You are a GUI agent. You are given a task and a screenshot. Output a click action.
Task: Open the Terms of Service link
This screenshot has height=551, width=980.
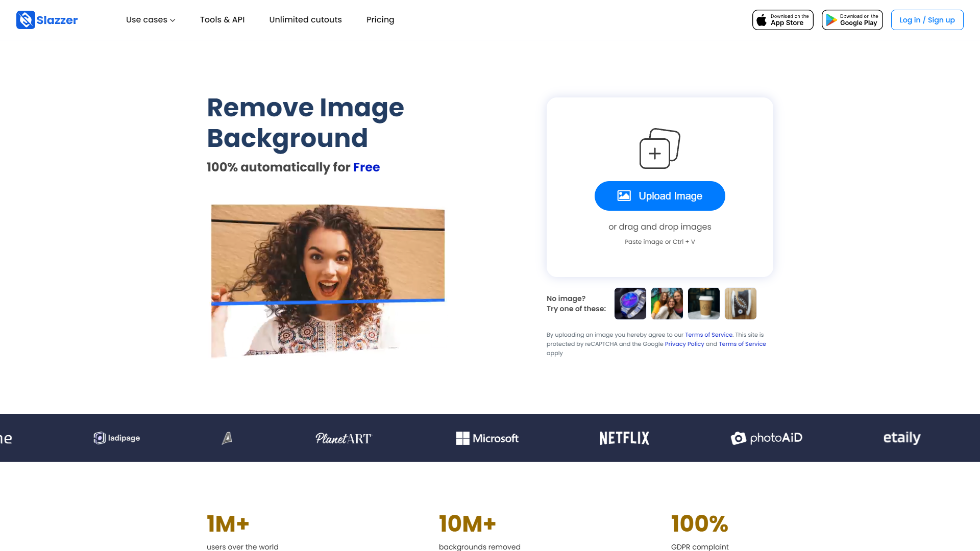708,335
